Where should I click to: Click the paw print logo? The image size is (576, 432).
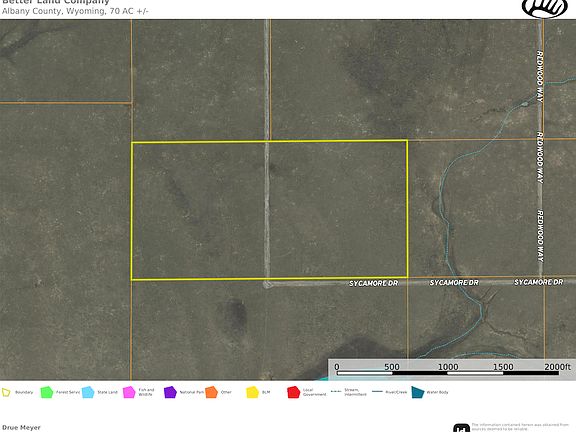(x=545, y=8)
